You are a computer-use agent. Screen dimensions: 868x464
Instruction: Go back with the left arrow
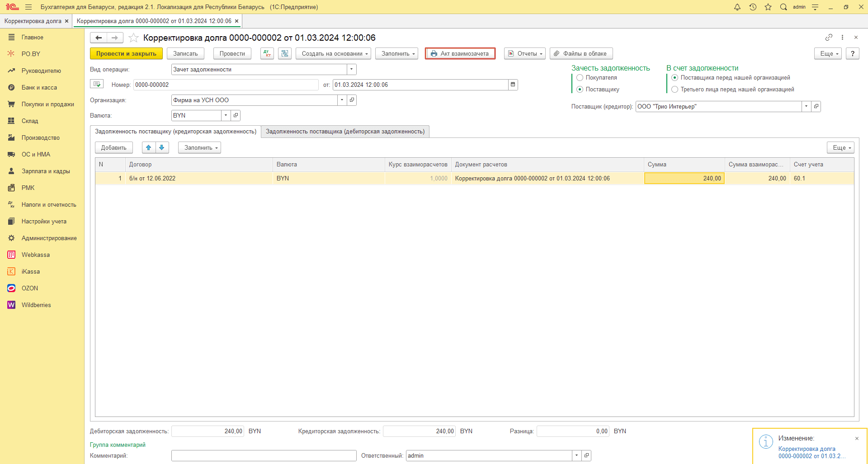click(99, 38)
